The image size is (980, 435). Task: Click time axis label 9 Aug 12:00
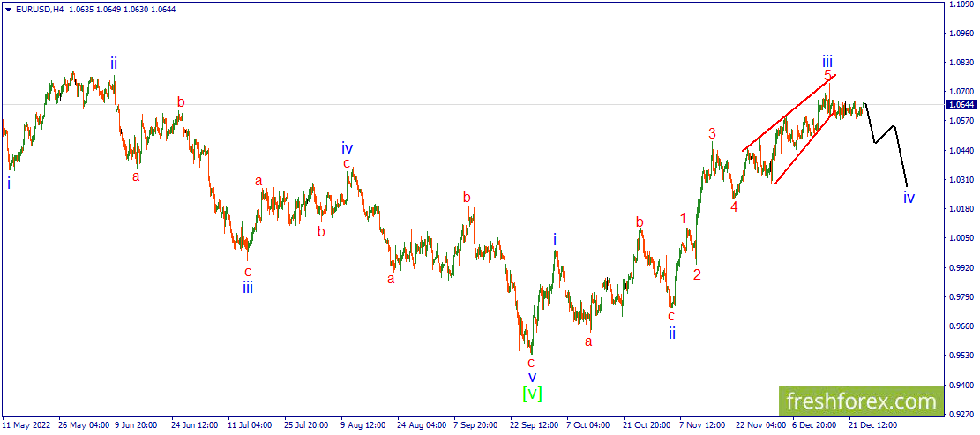pos(364,425)
